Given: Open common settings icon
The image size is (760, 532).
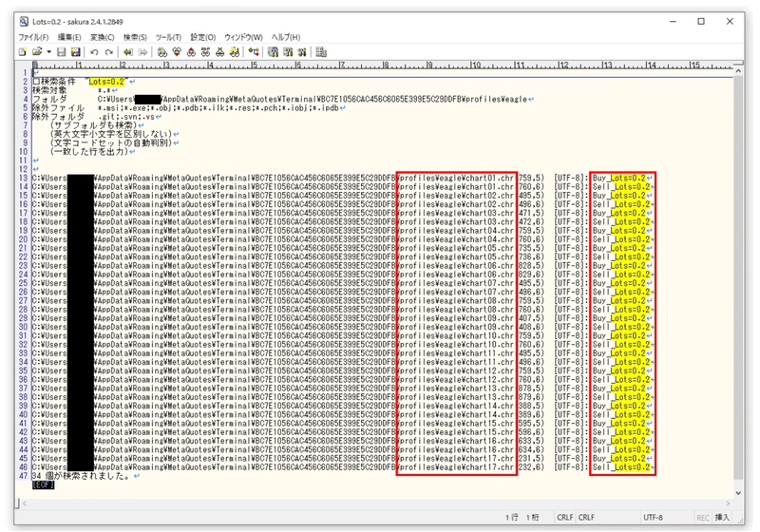Looking at the screenshot, I should click(302, 52).
